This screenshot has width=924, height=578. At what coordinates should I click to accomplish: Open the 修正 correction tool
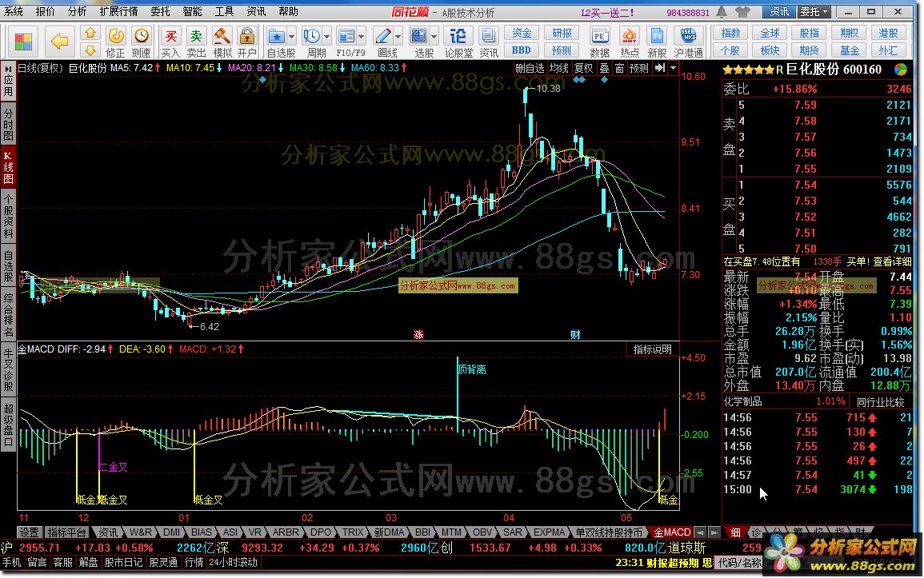tap(115, 42)
